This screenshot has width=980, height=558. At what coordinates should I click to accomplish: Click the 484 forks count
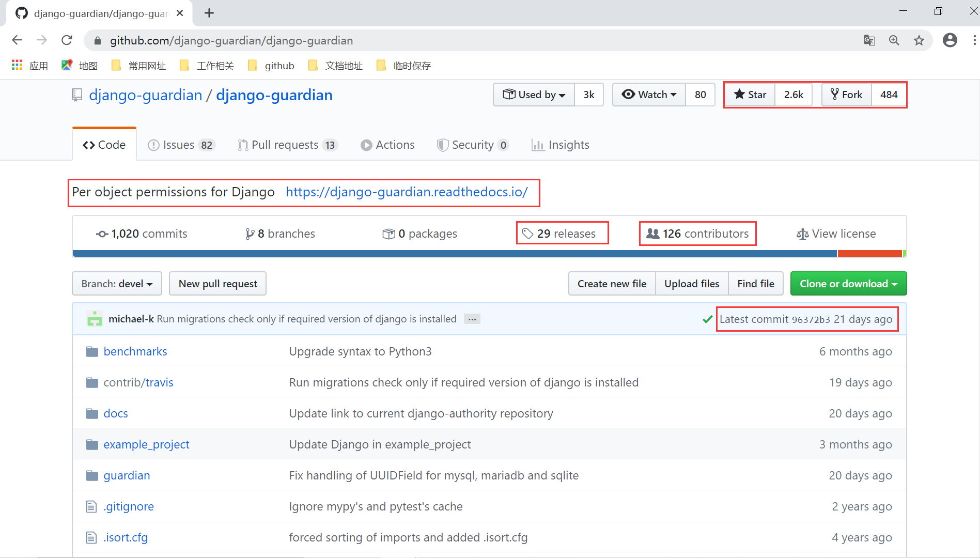pyautogui.click(x=889, y=95)
